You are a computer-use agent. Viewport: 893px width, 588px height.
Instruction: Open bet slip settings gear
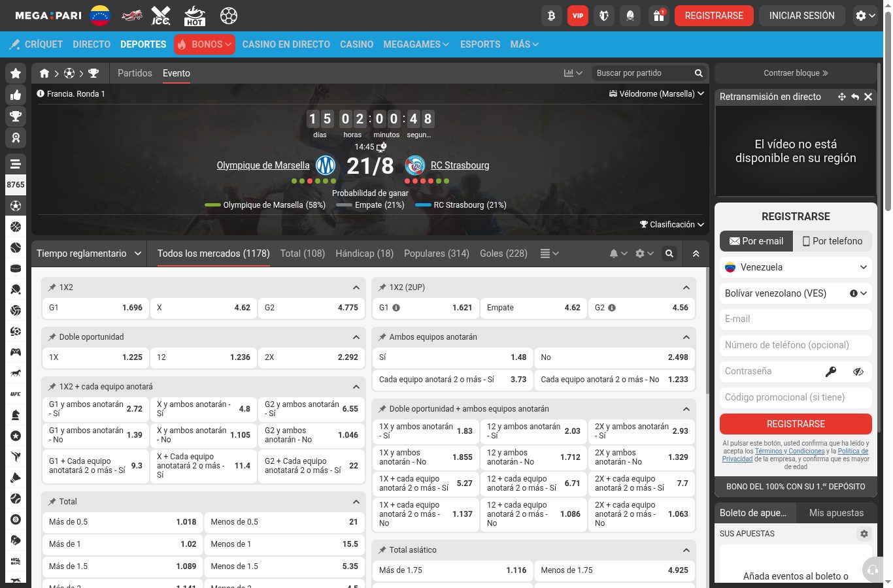864,534
